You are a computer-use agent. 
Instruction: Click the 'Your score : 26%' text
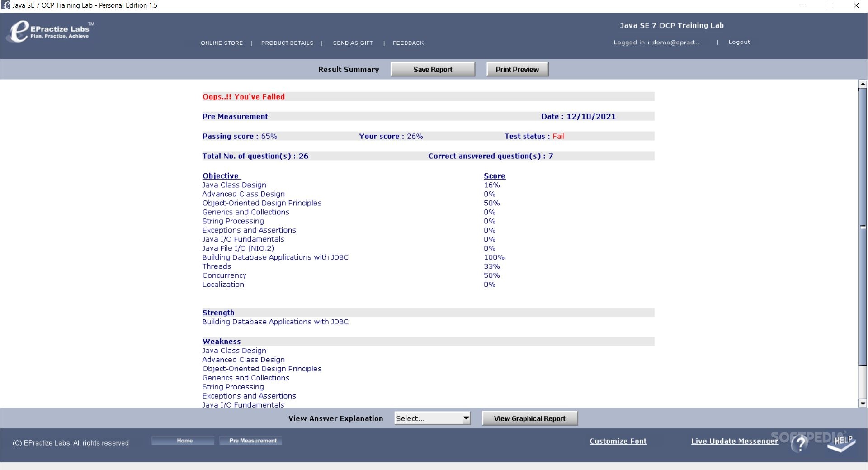tap(391, 136)
